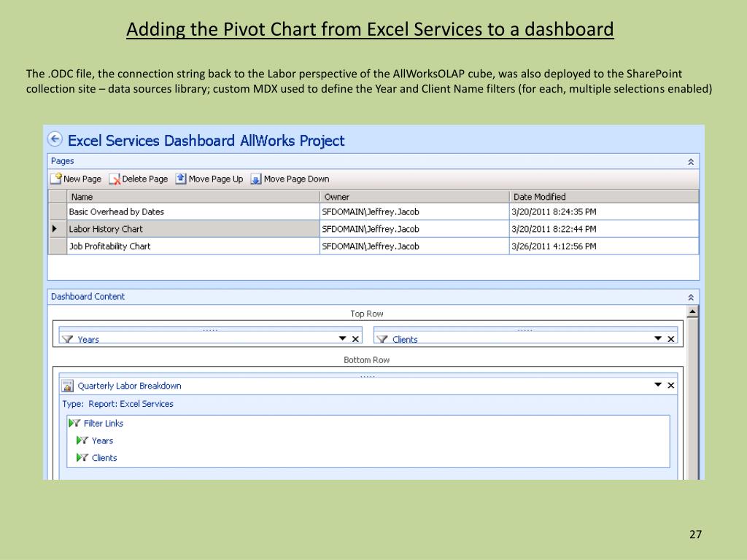This screenshot has width=747, height=560.
Task: Click the Dashboard Content panel header label
Action: coord(88,296)
